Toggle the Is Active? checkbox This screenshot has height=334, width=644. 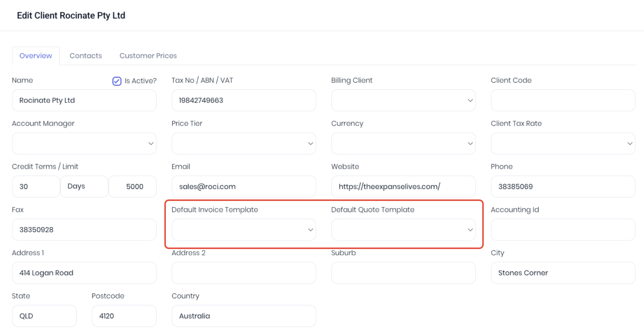click(117, 81)
